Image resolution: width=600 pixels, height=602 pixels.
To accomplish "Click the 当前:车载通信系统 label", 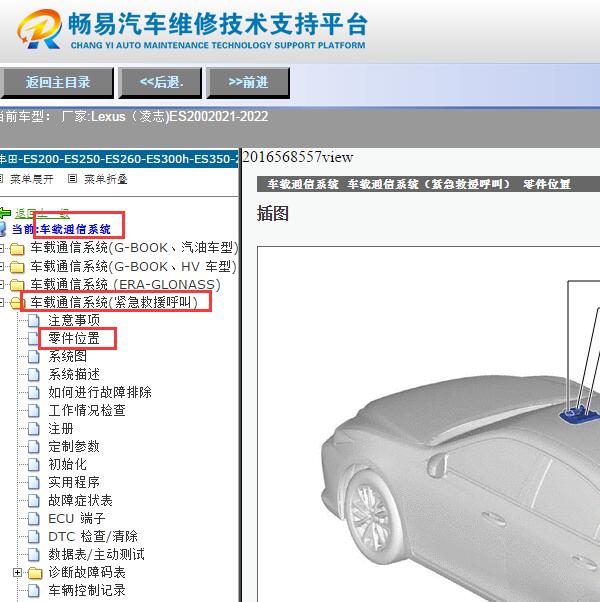I will (61, 229).
